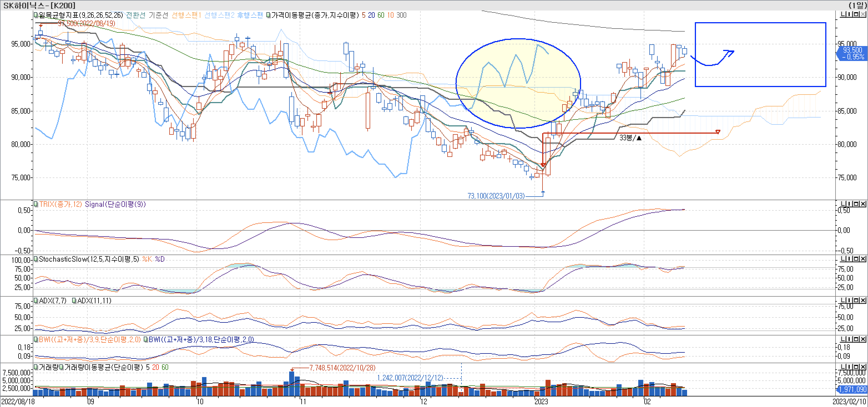Click the L-shaped button in the price chart panel
868x407 pixels.
tap(843, 14)
